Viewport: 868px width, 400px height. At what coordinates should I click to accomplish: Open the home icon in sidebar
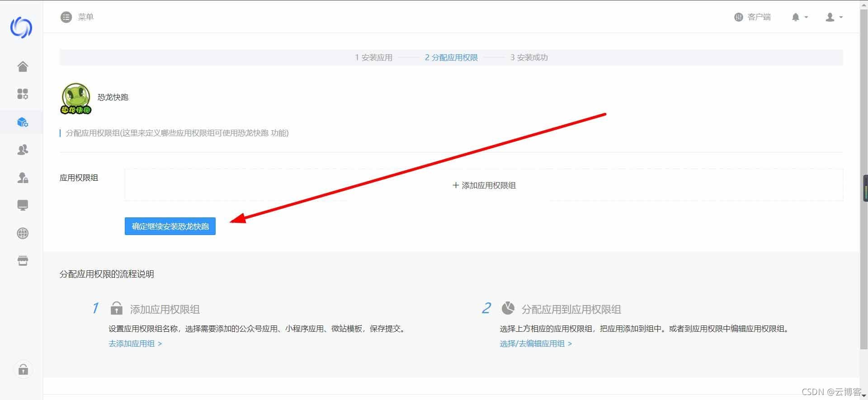click(23, 66)
